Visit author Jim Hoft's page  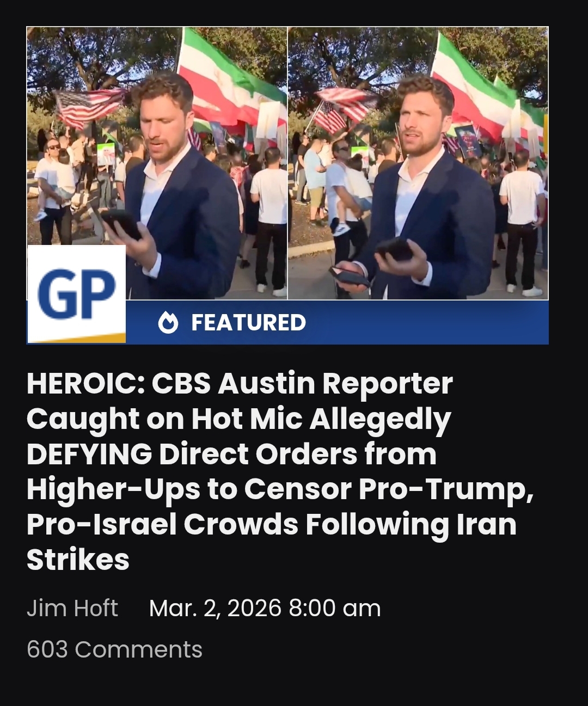(72, 608)
